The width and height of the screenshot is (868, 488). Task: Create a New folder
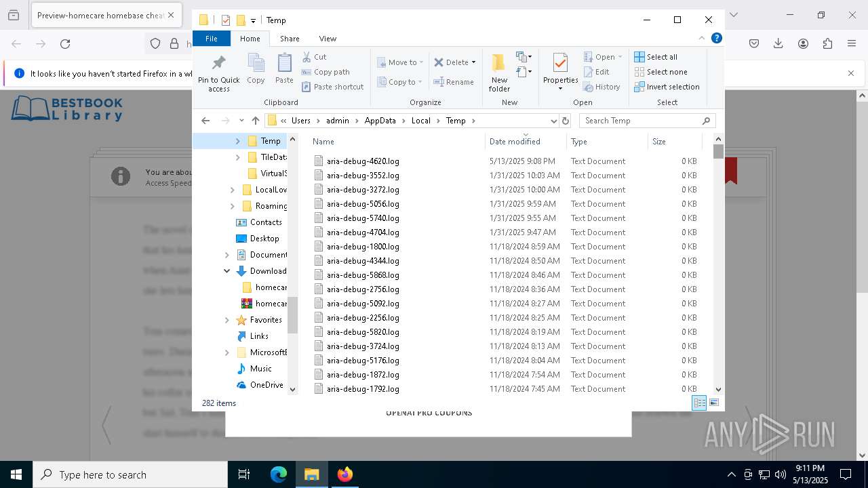[499, 73]
